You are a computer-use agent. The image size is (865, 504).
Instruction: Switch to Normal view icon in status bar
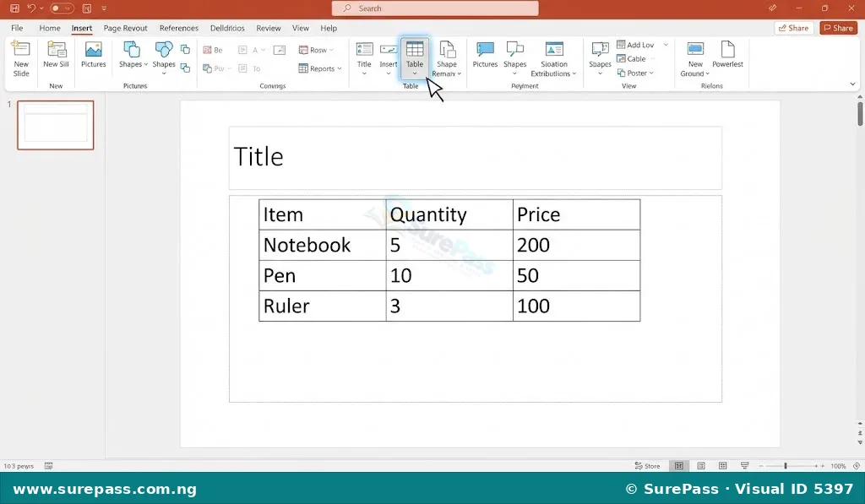pos(679,466)
